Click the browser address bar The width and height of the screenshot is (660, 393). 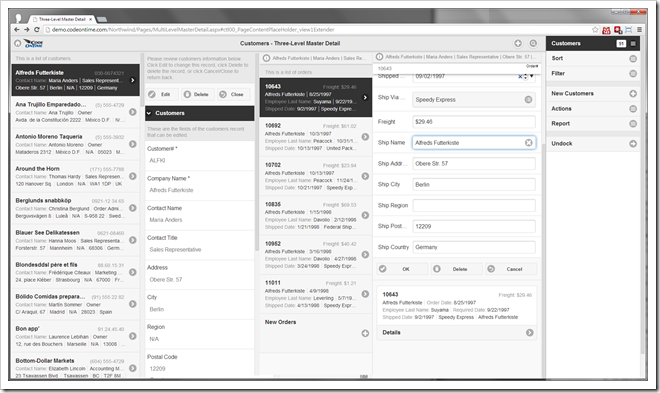(316, 29)
